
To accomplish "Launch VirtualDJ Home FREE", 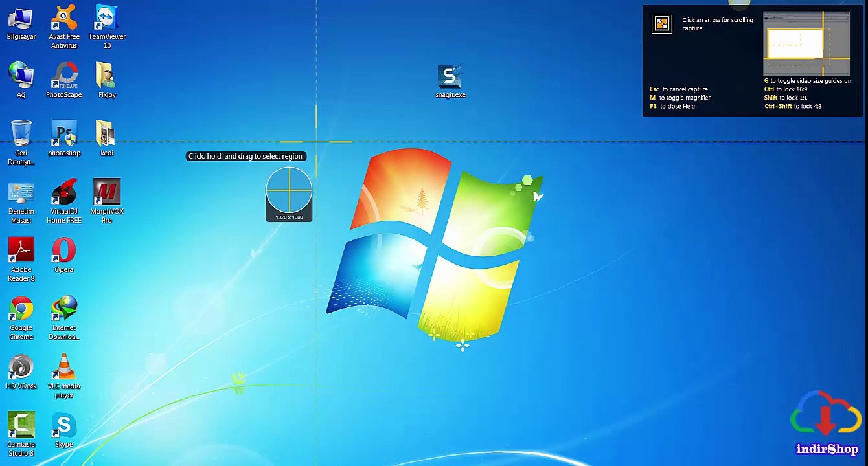I will point(64,202).
